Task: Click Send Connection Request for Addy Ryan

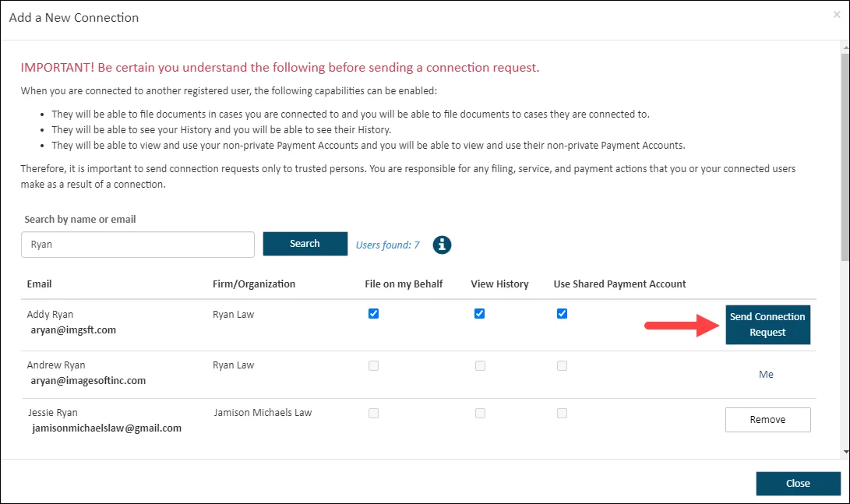Action: point(767,324)
